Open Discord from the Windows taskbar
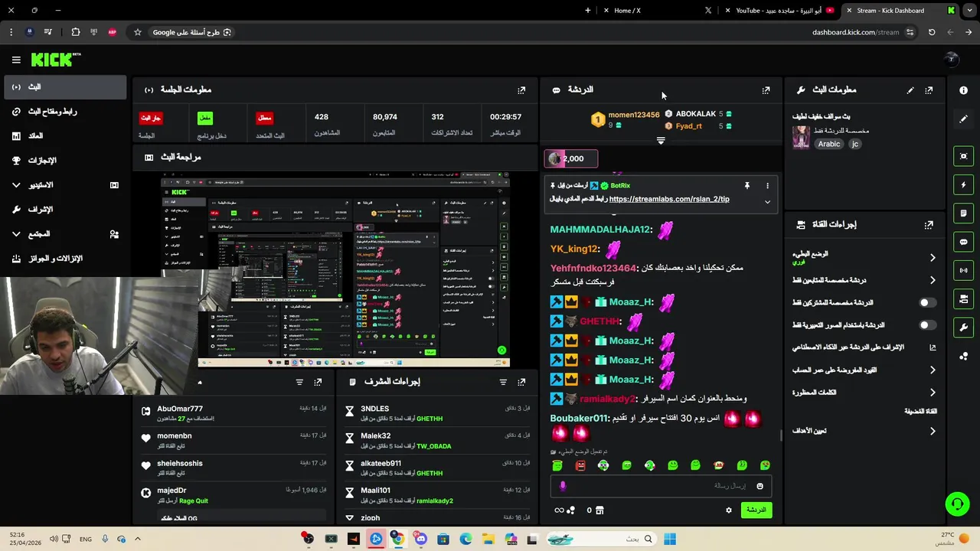The width and height of the screenshot is (980, 551). point(420,540)
